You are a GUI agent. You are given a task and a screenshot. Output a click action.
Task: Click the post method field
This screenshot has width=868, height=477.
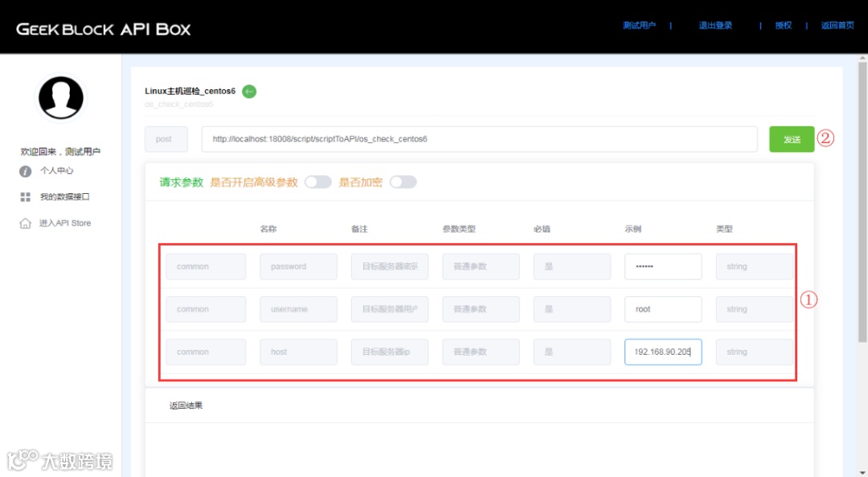(x=166, y=139)
